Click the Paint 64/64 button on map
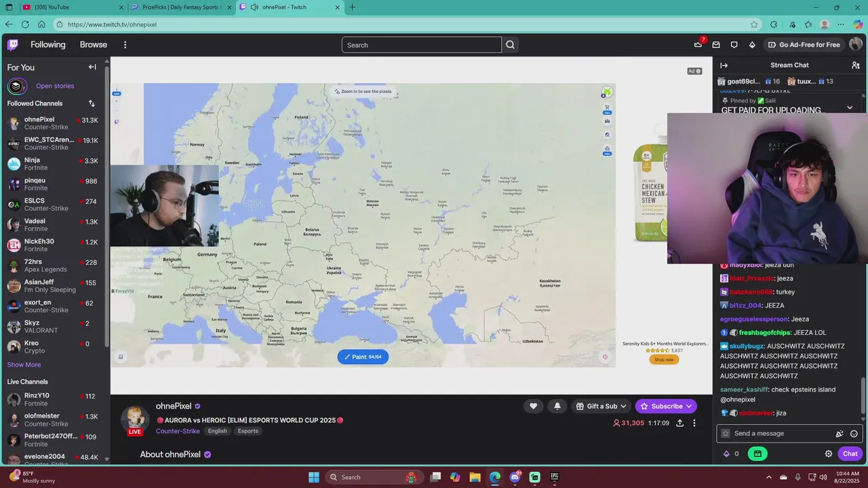 pyautogui.click(x=363, y=357)
